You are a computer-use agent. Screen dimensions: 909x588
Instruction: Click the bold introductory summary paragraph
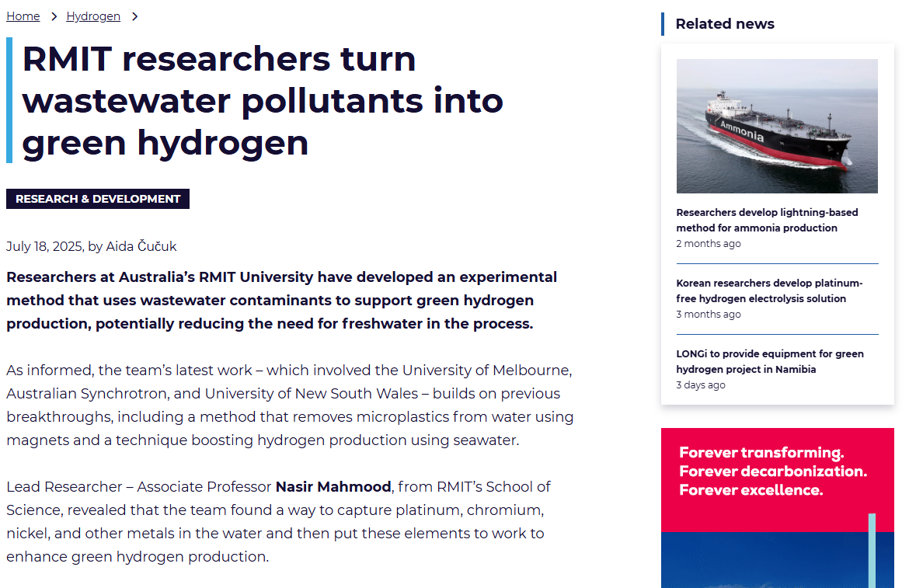(x=281, y=301)
